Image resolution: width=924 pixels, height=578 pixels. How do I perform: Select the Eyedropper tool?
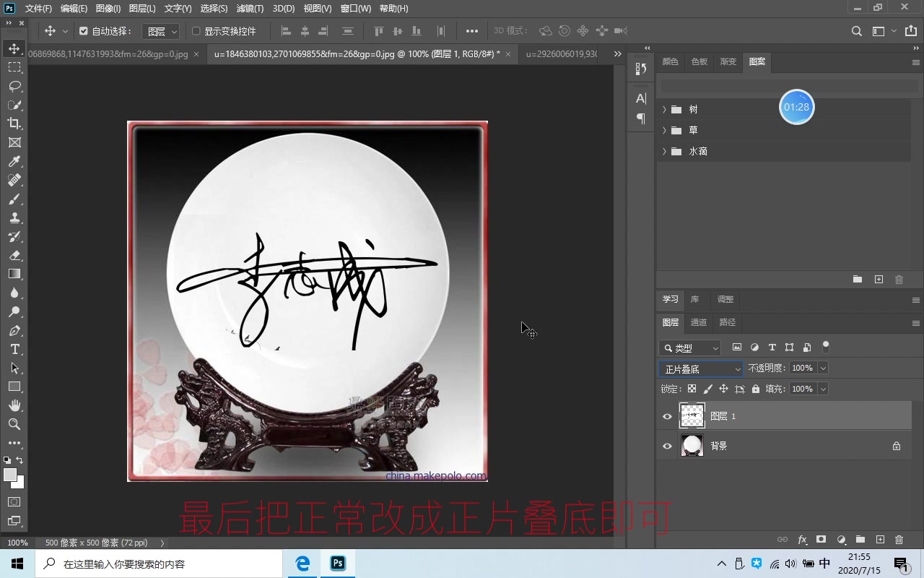[14, 161]
